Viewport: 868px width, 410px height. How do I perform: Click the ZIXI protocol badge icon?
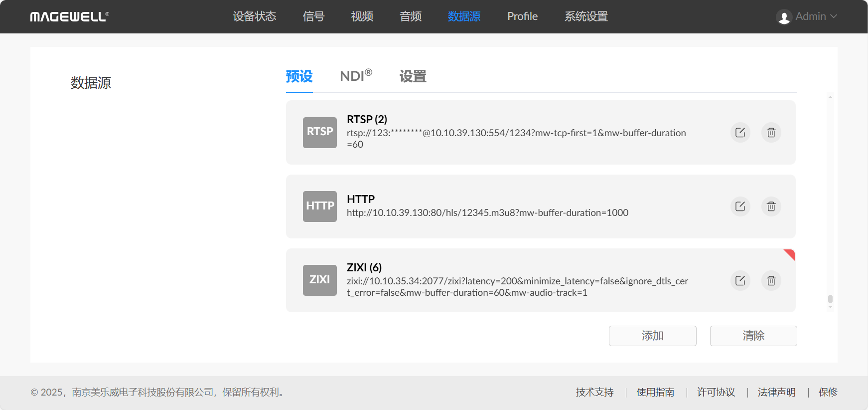319,280
